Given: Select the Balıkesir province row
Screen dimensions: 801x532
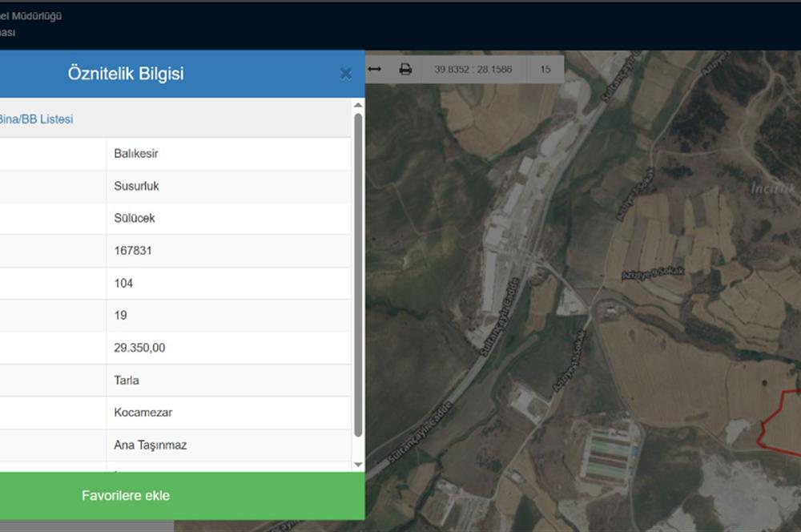Looking at the screenshot, I should pos(228,154).
